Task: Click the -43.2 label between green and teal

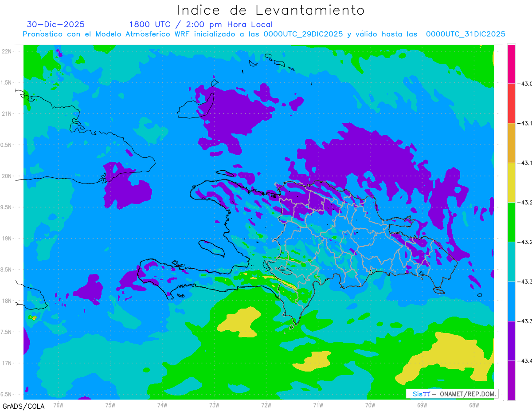Action: 525,242
